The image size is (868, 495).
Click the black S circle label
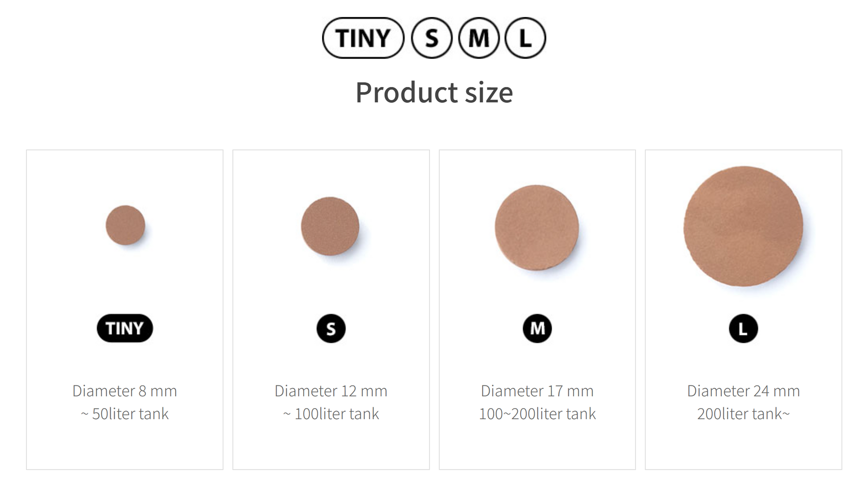(x=331, y=329)
